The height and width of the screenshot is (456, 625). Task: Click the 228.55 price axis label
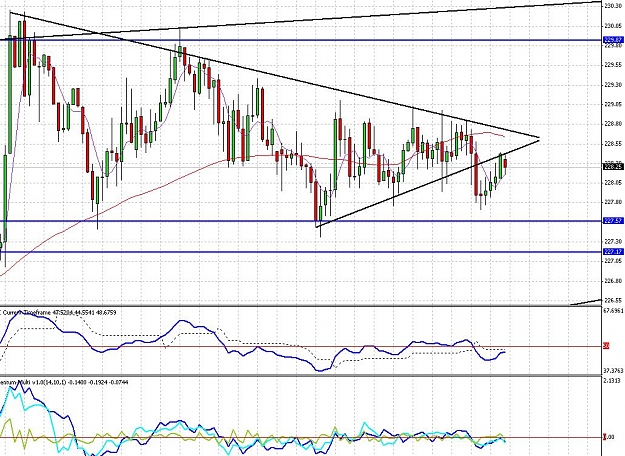tap(613, 143)
